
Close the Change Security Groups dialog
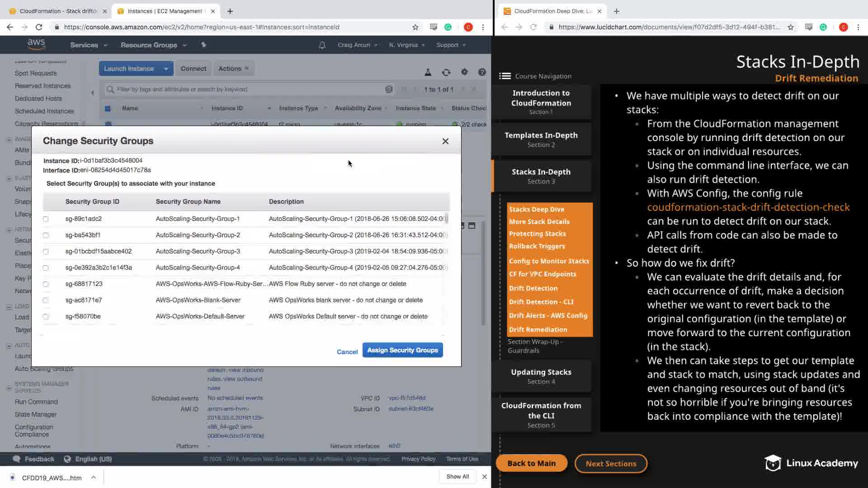445,141
